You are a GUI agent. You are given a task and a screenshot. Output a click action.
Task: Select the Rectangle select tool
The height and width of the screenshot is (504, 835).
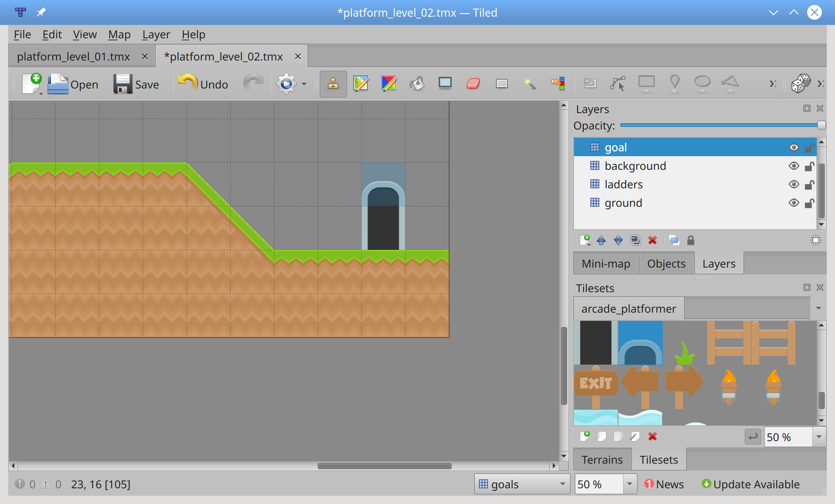502,83
